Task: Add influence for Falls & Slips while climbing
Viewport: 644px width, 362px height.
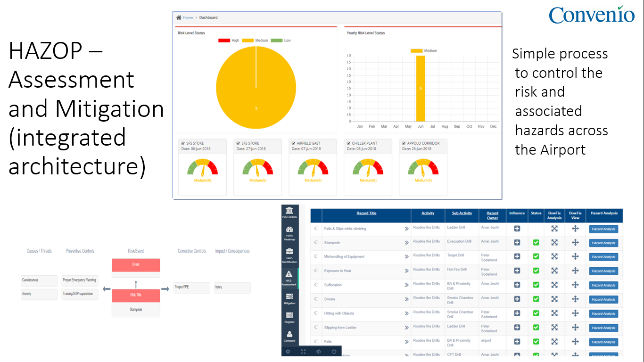Action: (517, 229)
